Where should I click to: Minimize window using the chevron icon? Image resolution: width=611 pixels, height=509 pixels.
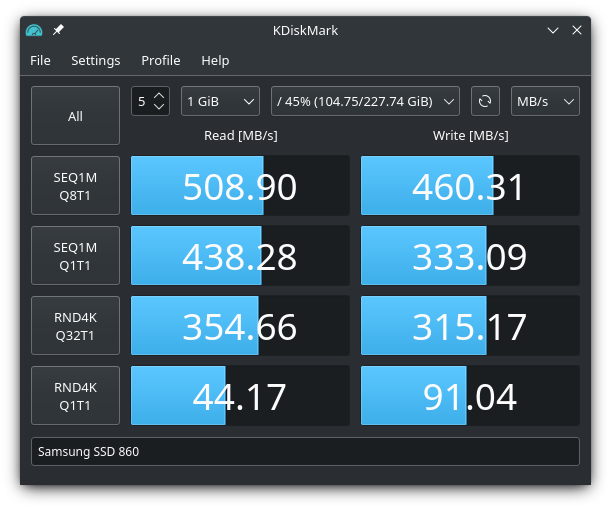pyautogui.click(x=553, y=30)
